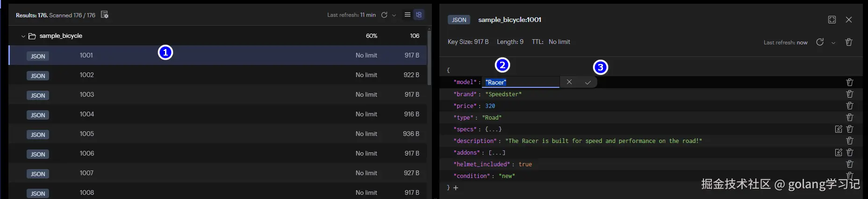The height and width of the screenshot is (199, 868).
Task: Remove the specs field
Action: [850, 129]
